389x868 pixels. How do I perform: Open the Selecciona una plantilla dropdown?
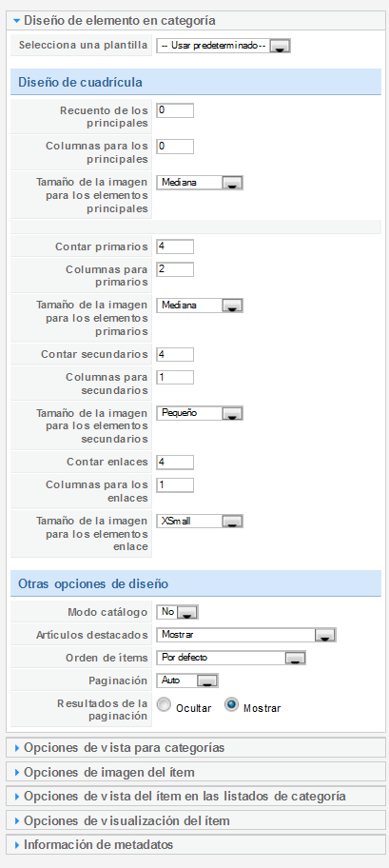point(224,46)
